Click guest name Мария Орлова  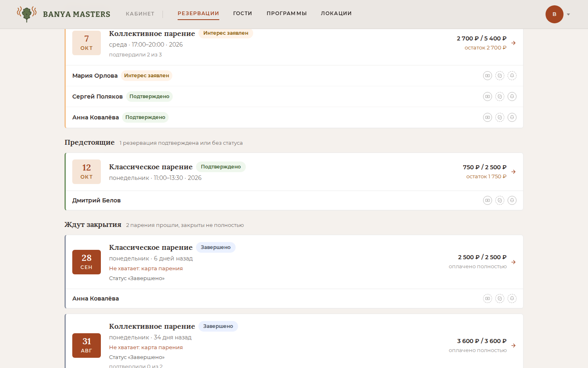pyautogui.click(x=95, y=76)
